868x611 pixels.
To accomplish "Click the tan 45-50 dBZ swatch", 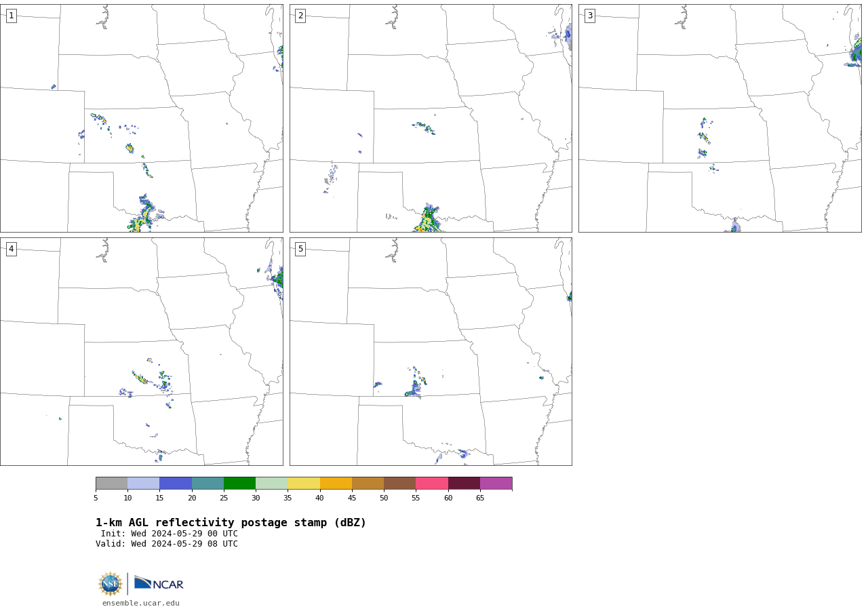I will coord(368,484).
